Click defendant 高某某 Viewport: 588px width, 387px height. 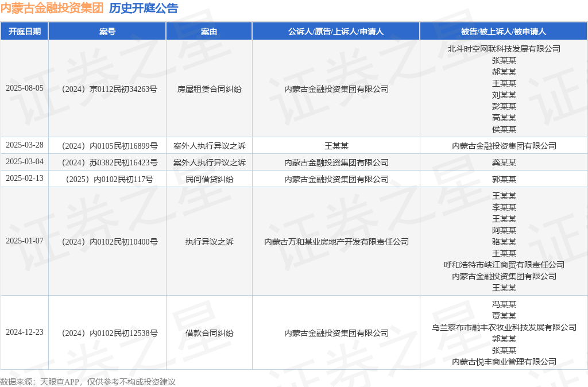coord(504,118)
